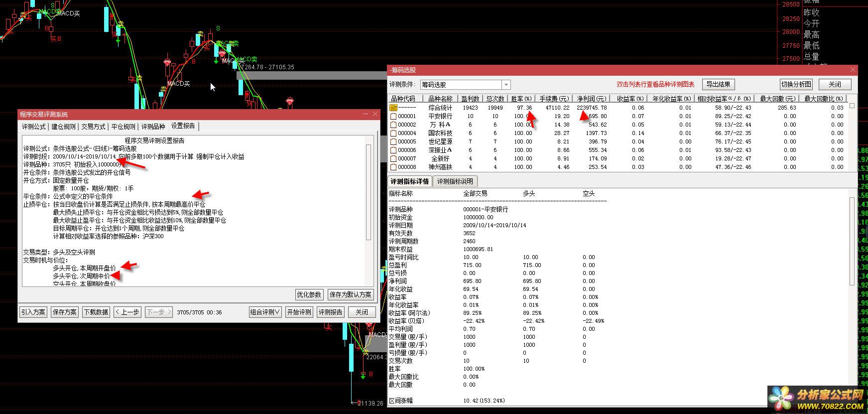Open the 平仓规则 tab

[x=123, y=127]
